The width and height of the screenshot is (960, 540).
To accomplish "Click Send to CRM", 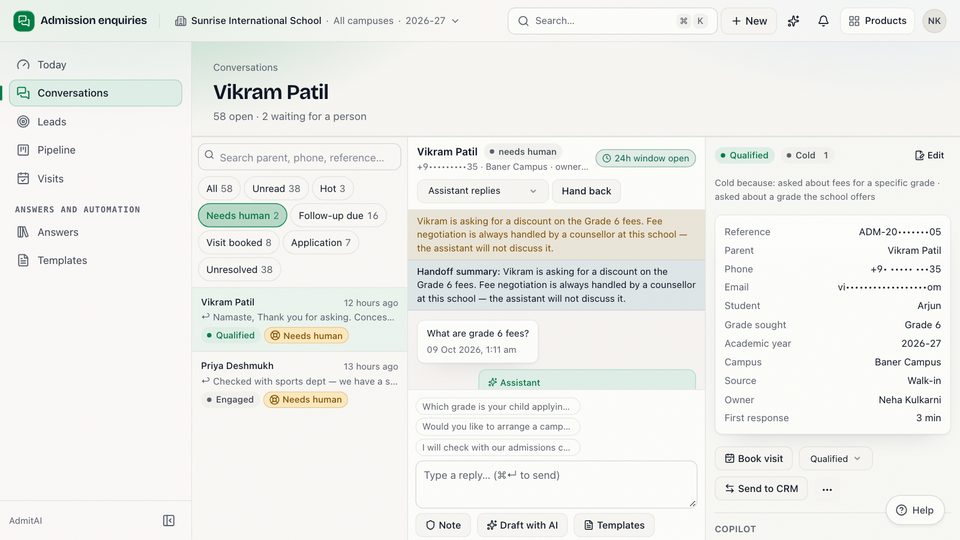I will 761,489.
